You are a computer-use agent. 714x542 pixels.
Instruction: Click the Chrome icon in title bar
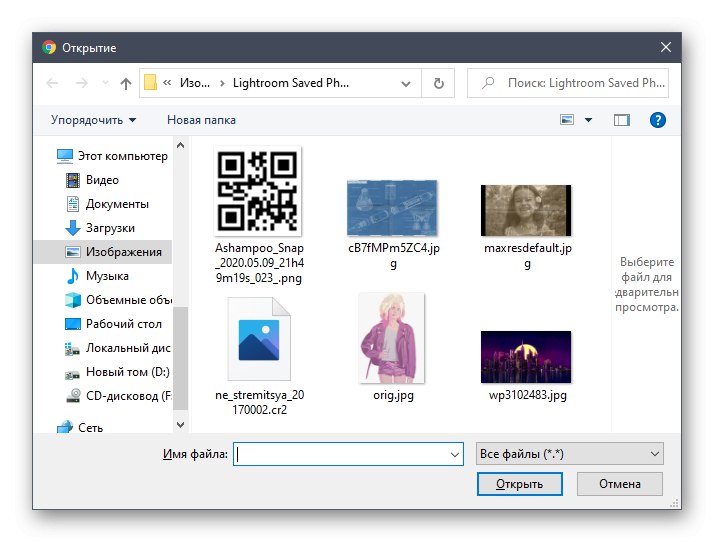[49, 47]
